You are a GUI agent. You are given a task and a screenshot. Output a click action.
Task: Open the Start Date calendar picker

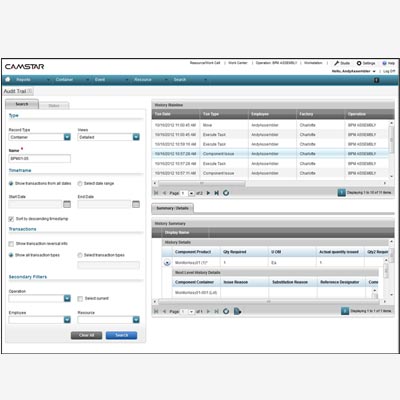(x=67, y=204)
